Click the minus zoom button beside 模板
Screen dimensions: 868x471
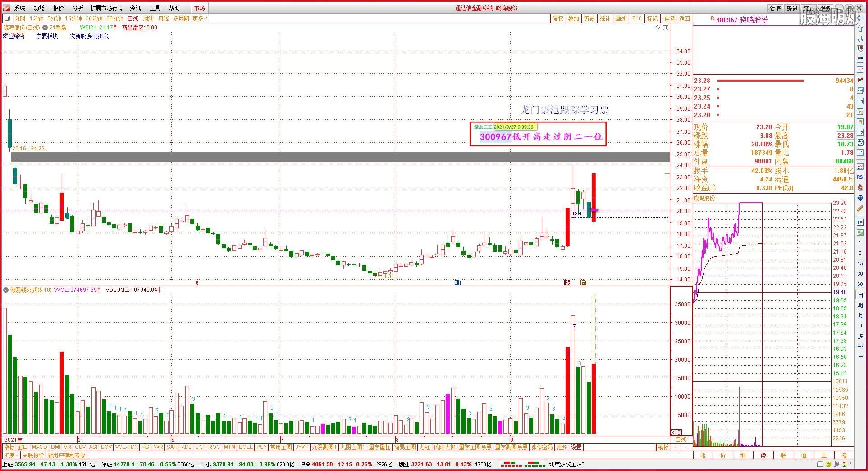coord(686,447)
